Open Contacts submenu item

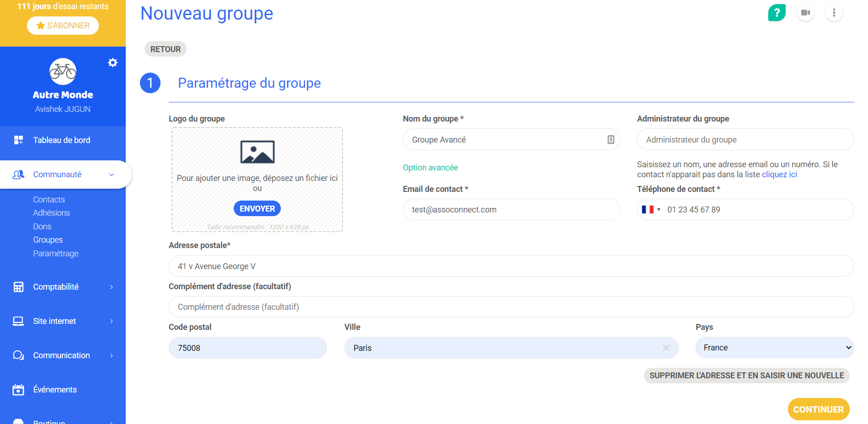[49, 200]
